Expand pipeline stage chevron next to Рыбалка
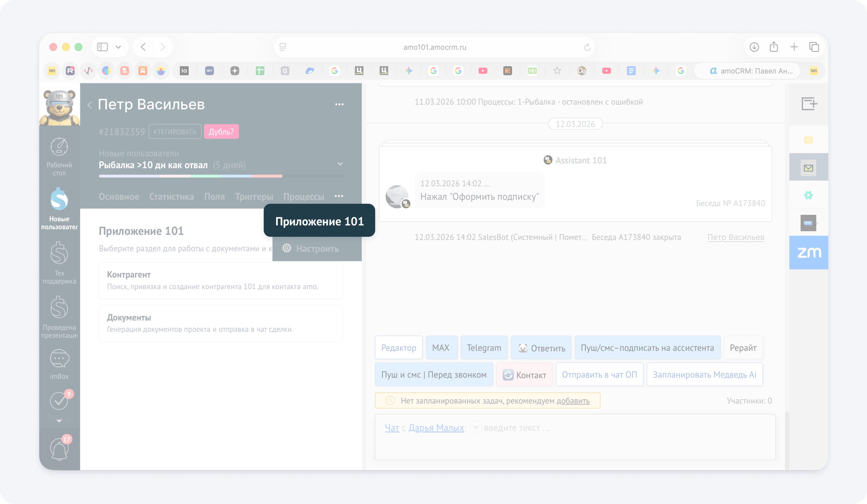 [x=340, y=164]
